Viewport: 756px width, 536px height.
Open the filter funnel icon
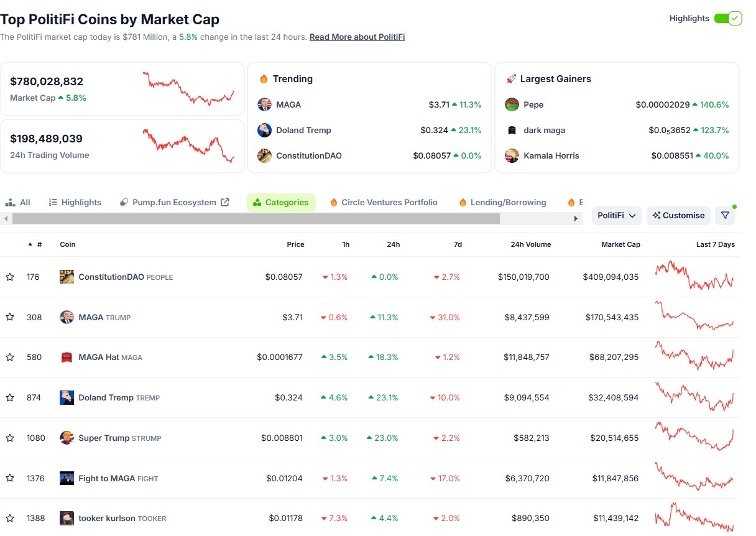725,215
